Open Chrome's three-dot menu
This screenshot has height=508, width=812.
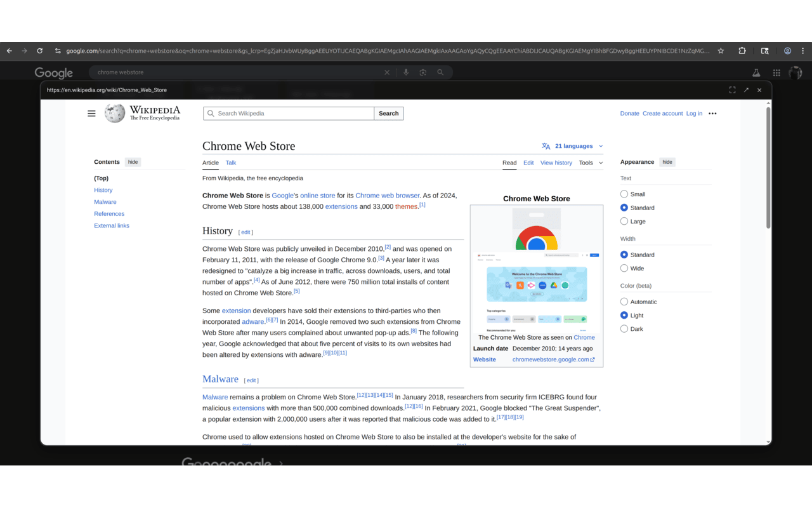(x=802, y=51)
